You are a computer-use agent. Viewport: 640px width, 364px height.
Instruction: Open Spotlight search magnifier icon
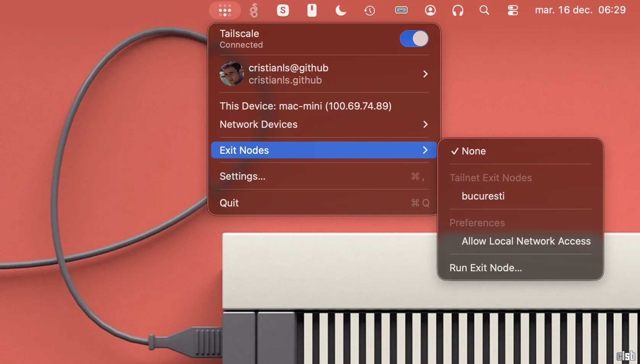[x=484, y=10]
